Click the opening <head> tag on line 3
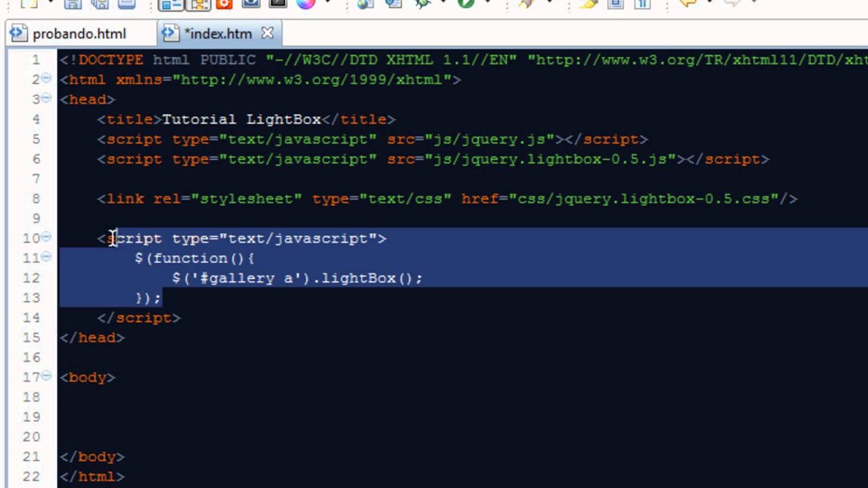The height and width of the screenshot is (488, 868). pyautogui.click(x=87, y=99)
